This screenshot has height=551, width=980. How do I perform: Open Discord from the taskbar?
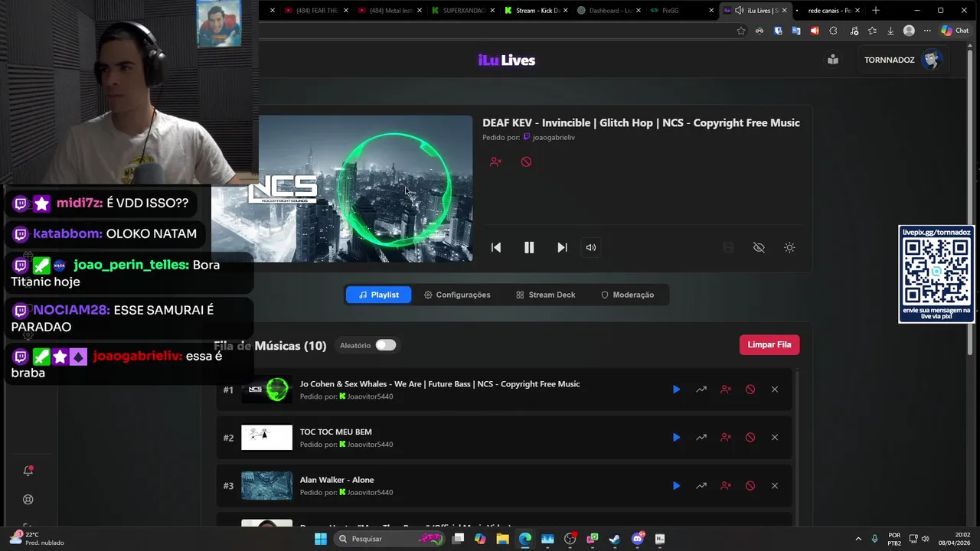638,539
